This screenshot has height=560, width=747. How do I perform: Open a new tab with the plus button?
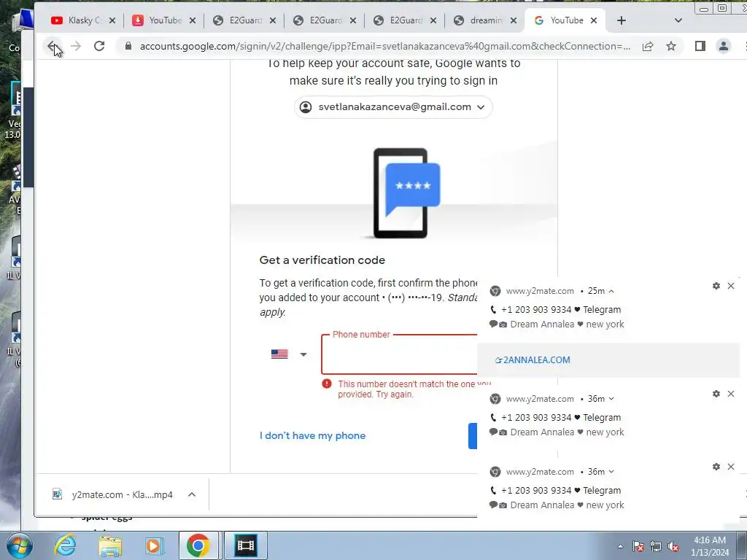(622, 20)
